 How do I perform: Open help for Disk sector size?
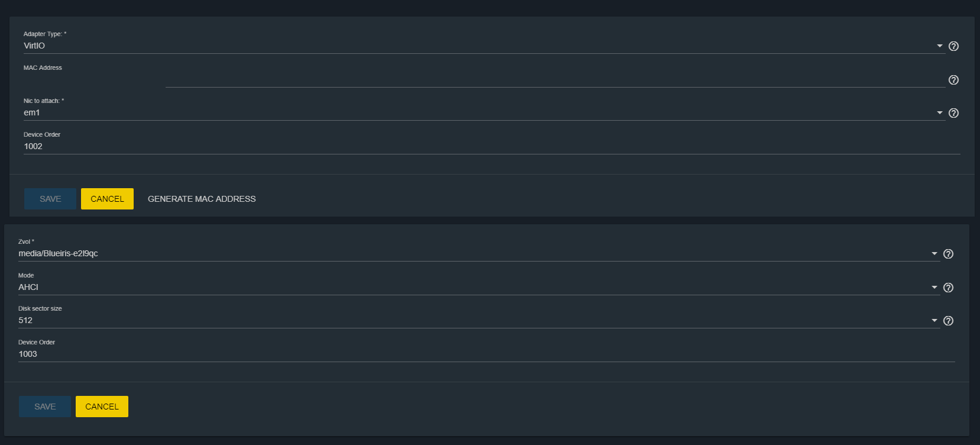(x=948, y=321)
